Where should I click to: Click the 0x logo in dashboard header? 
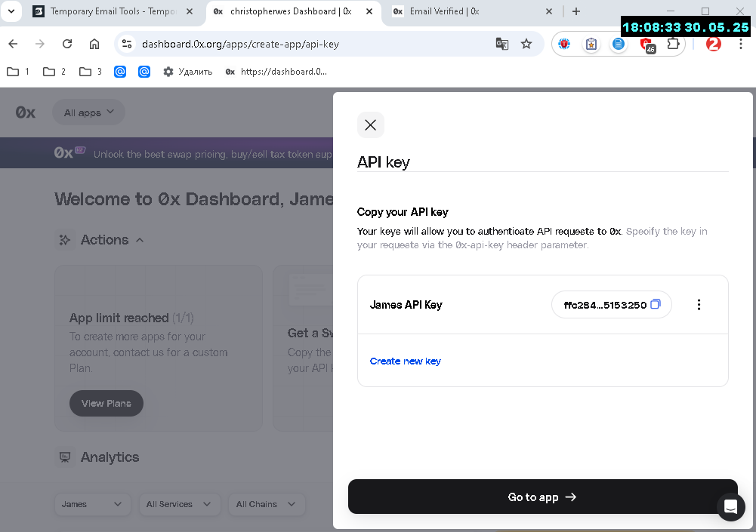pyautogui.click(x=25, y=112)
